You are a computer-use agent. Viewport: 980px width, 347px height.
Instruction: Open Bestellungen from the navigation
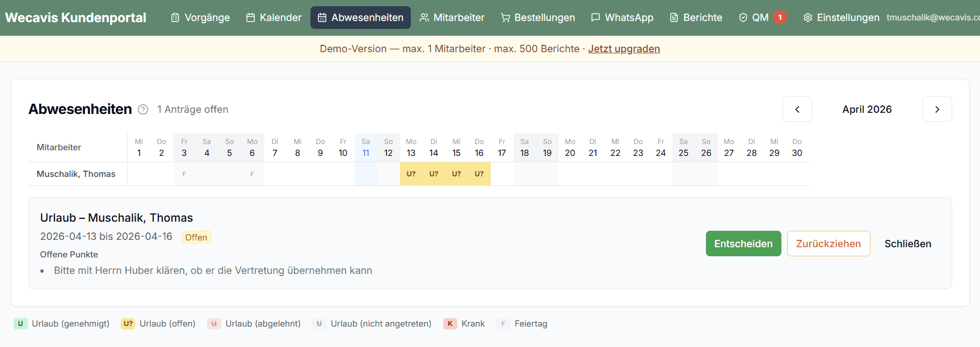538,18
